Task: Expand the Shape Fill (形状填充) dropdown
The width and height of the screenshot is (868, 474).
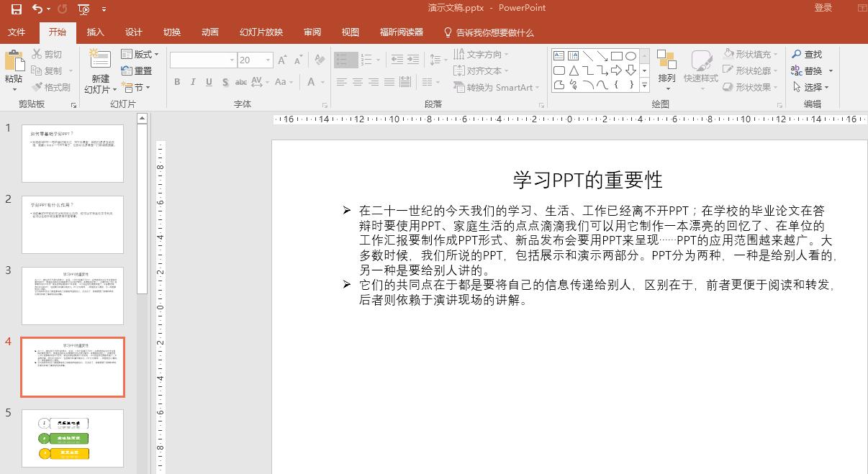Action: coord(776,54)
